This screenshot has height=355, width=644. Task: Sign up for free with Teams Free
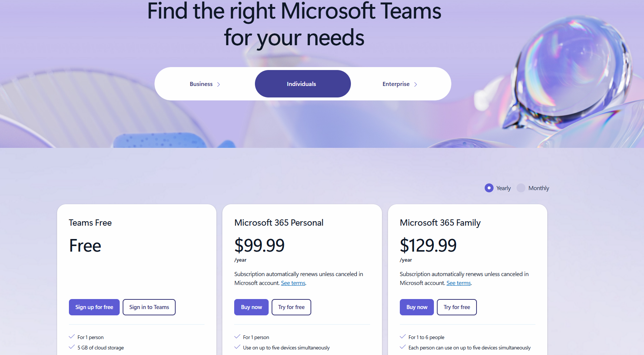click(x=94, y=307)
